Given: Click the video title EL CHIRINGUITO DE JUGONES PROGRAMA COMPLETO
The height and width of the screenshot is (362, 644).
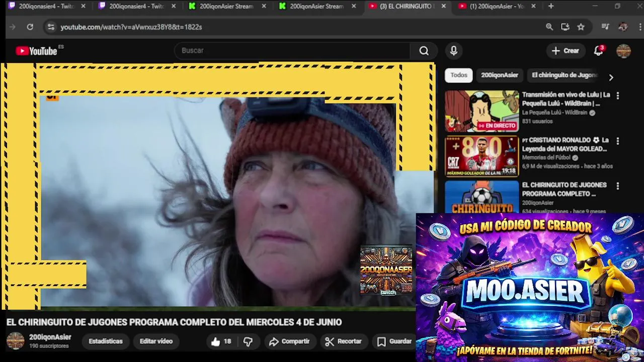Looking at the screenshot, I should pos(174,322).
